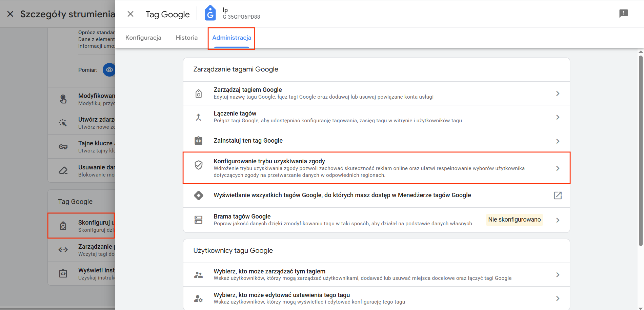644x310 pixels.
Task: Select the Usuwanie danych row in background
Action: click(x=81, y=171)
